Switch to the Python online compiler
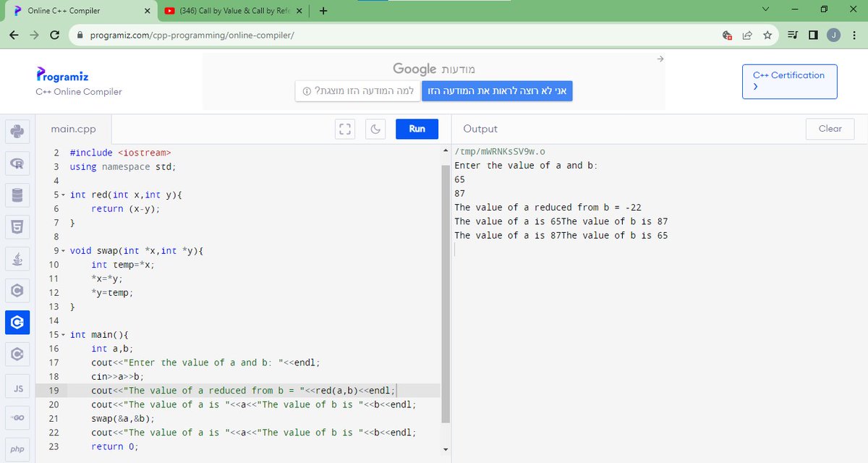This screenshot has height=463, width=868. 17,131
